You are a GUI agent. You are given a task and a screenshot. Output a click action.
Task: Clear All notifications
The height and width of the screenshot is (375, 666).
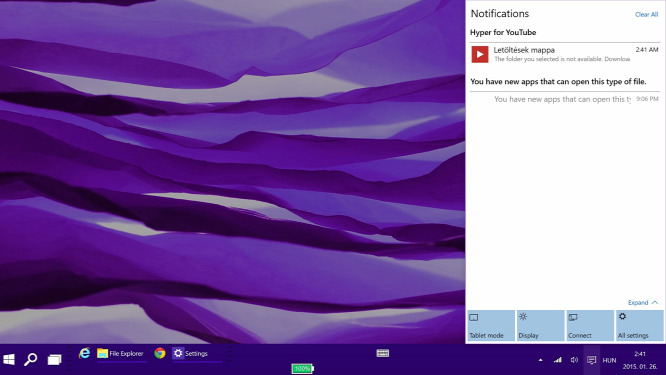click(646, 14)
